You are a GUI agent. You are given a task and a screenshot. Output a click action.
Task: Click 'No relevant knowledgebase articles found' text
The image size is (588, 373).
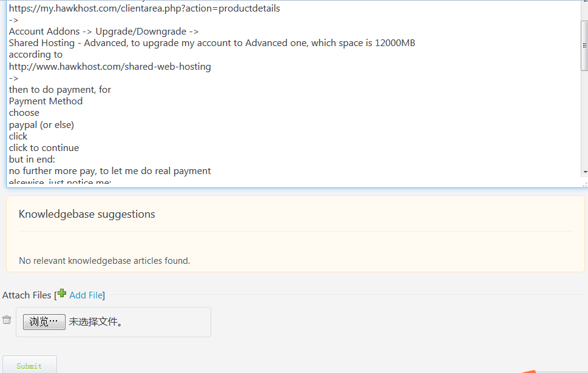pyautogui.click(x=104, y=261)
